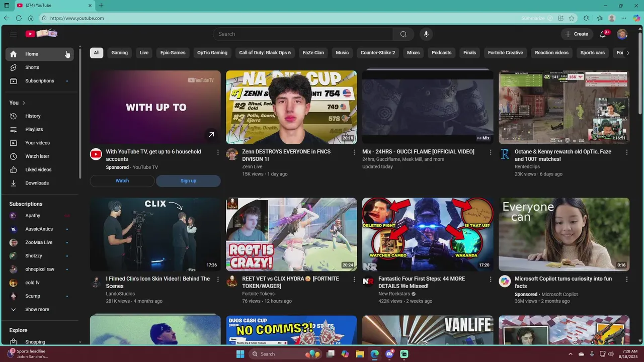Open Discord from the taskbar
This screenshot has width=644, height=362.
tap(389, 354)
